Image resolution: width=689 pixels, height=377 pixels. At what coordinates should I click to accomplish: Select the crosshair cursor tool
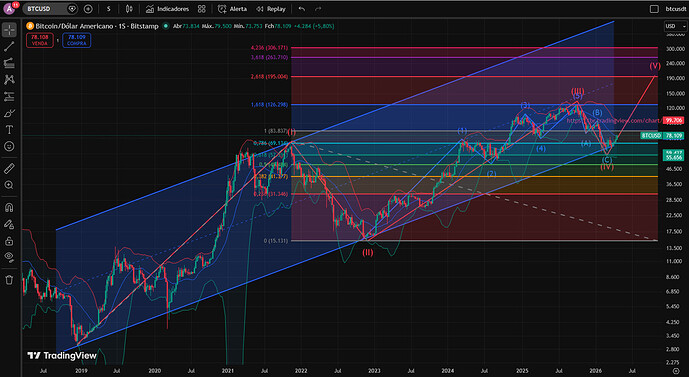click(x=9, y=30)
